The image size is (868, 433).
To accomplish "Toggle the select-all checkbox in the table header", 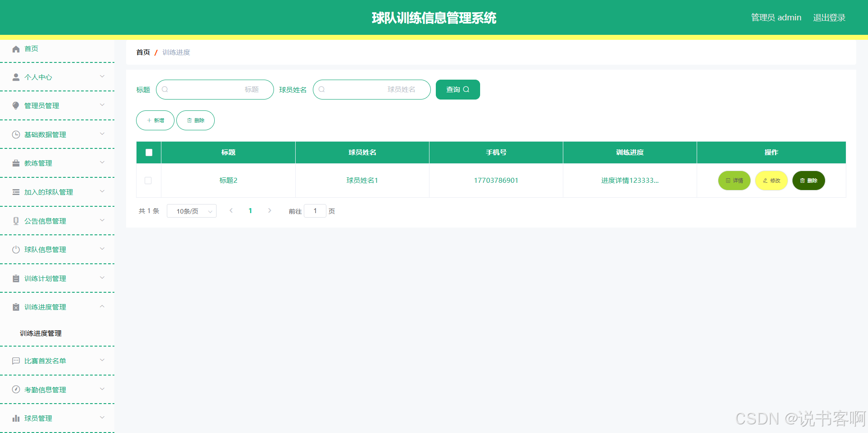I will (149, 152).
